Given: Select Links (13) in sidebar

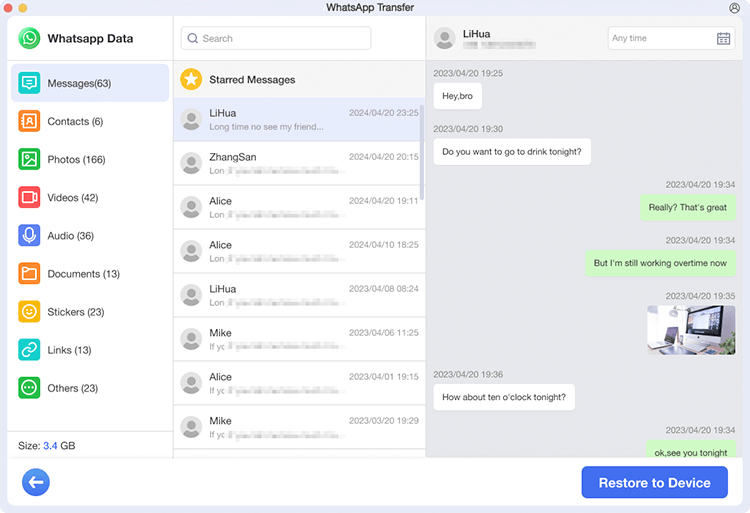Looking at the screenshot, I should point(90,350).
